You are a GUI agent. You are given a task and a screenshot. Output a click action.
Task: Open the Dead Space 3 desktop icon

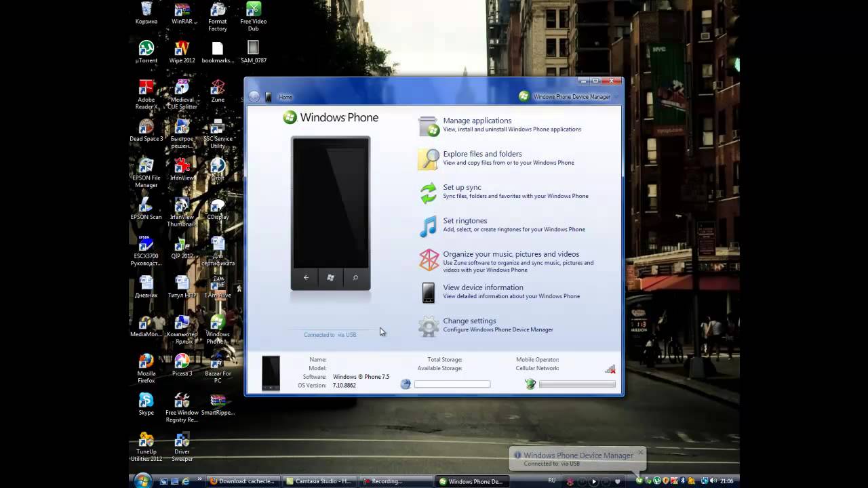(x=146, y=131)
